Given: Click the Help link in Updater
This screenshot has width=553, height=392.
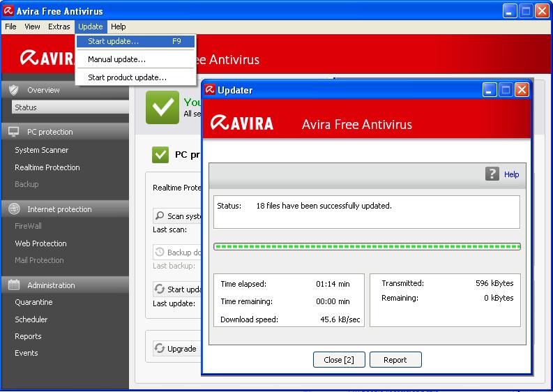Looking at the screenshot, I should (x=511, y=174).
